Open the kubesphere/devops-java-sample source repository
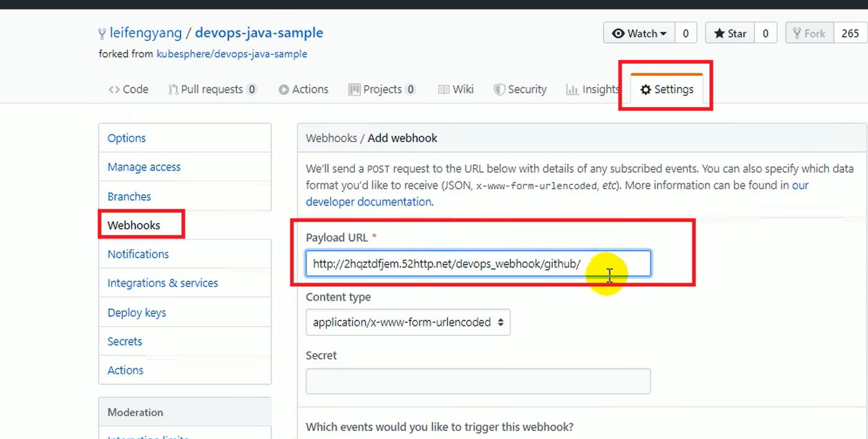The height and width of the screenshot is (439, 868). (x=231, y=54)
